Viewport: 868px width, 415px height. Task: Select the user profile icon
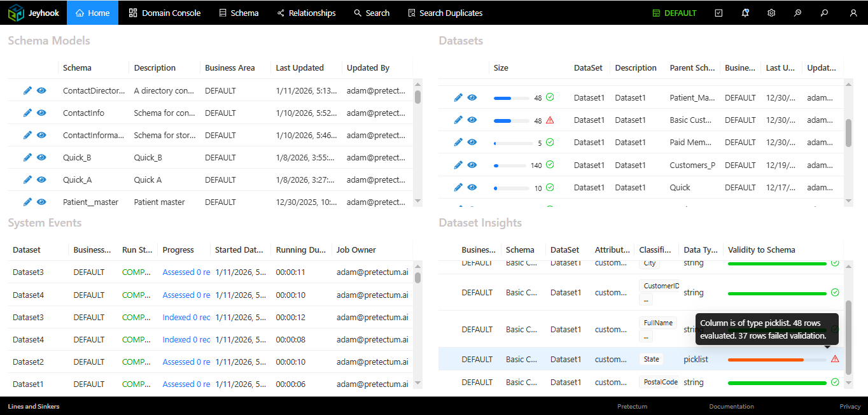tap(852, 12)
